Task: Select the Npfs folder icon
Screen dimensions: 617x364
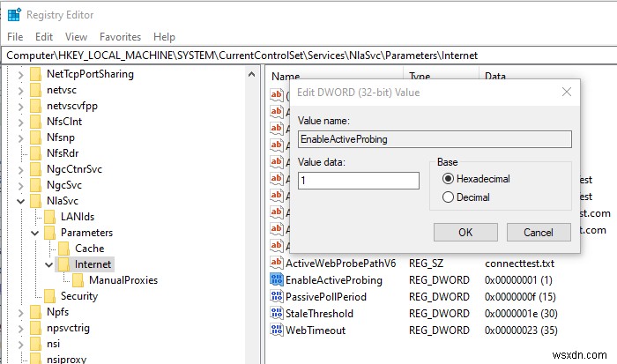Action: [35, 312]
